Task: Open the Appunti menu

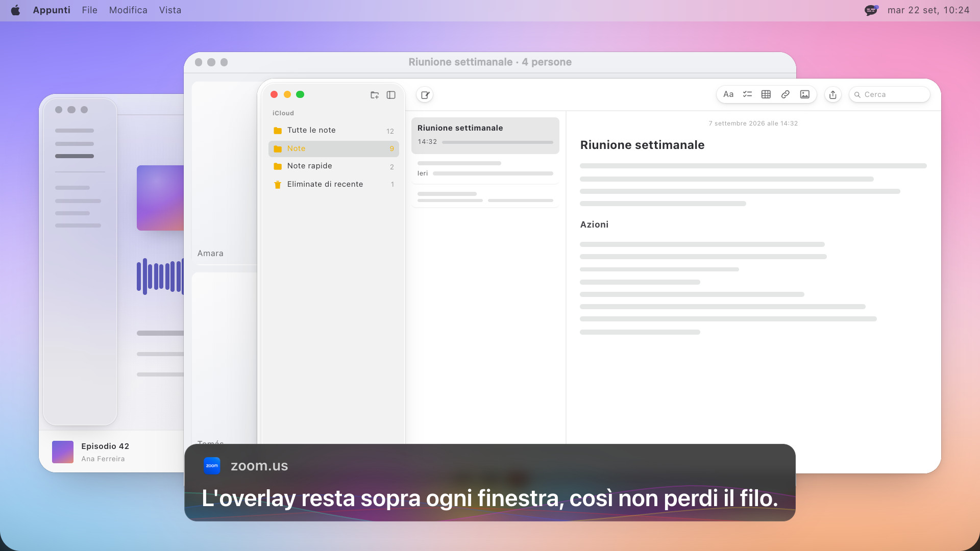Action: pyautogui.click(x=52, y=10)
